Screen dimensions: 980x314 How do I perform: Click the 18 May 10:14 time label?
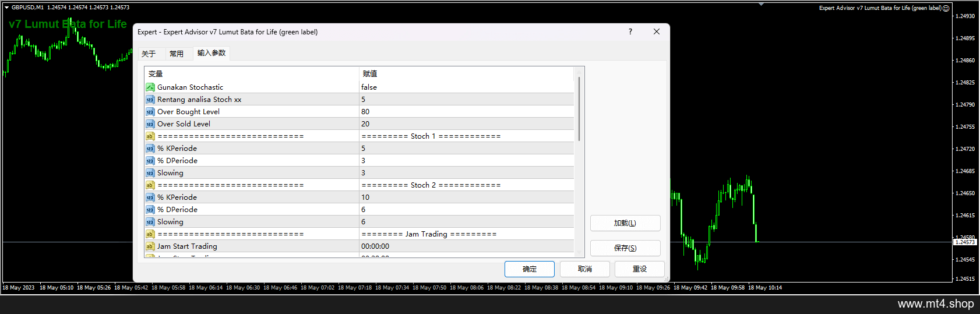[x=765, y=287]
